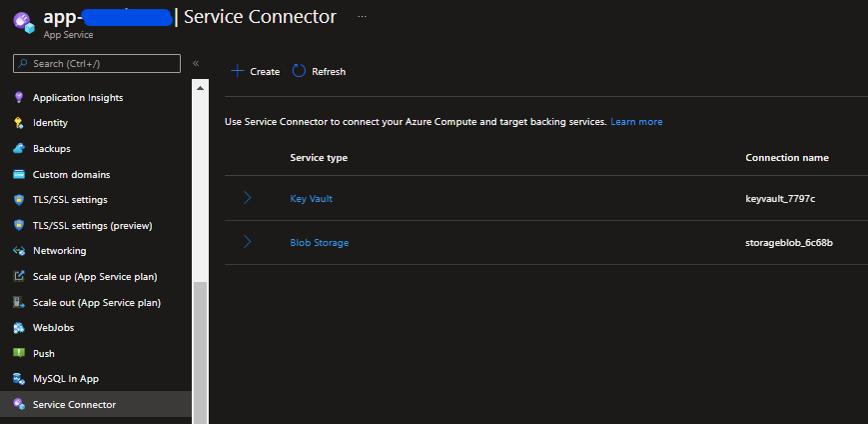
Task: Click the Create button
Action: pyautogui.click(x=255, y=71)
